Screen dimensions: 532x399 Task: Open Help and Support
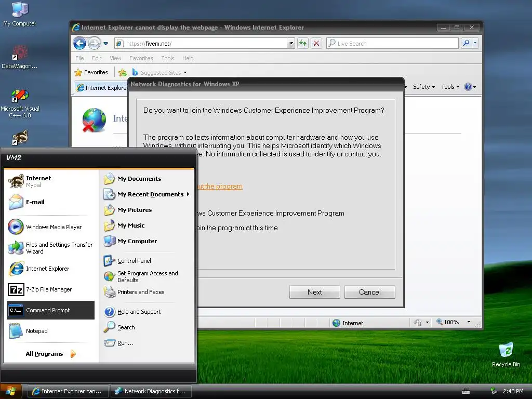tap(147, 312)
